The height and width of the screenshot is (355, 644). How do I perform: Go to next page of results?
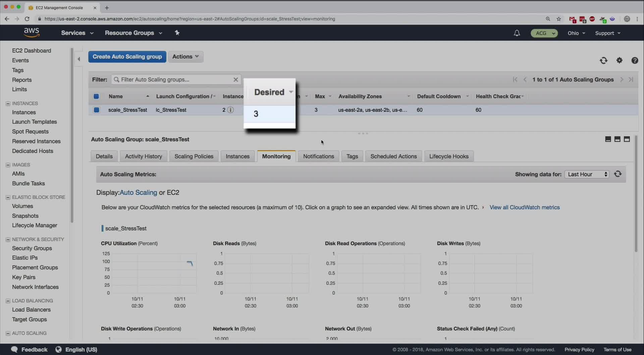[622, 80]
